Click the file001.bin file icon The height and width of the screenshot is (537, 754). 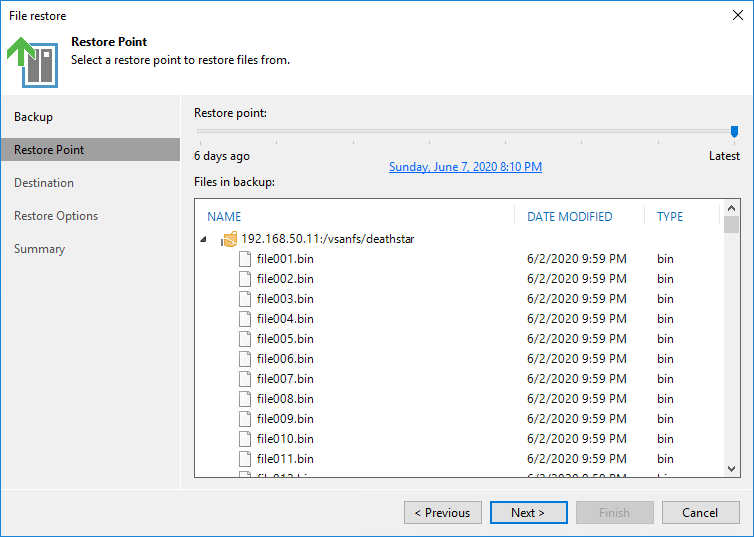pyautogui.click(x=245, y=259)
